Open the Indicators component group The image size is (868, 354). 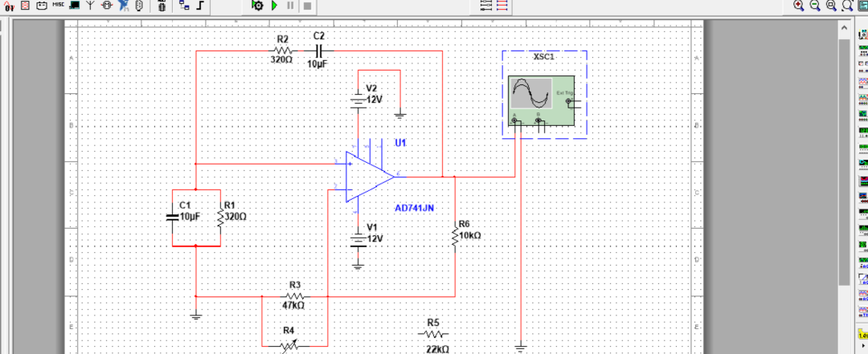26,5
